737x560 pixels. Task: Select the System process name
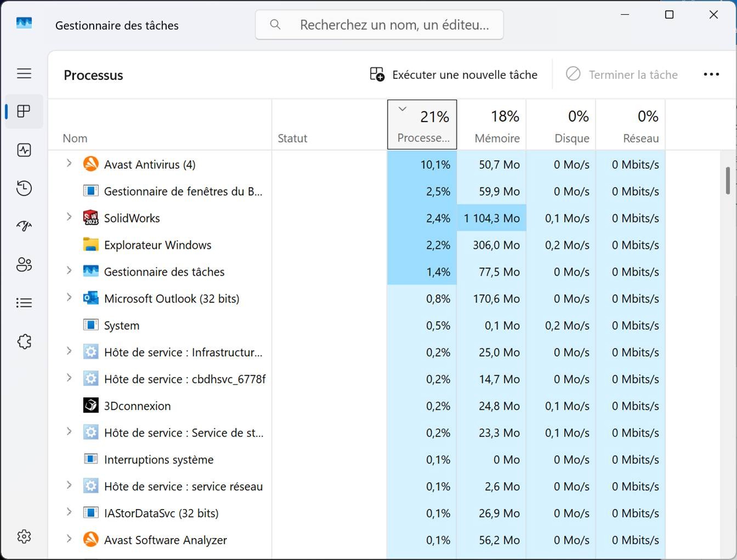pos(122,325)
